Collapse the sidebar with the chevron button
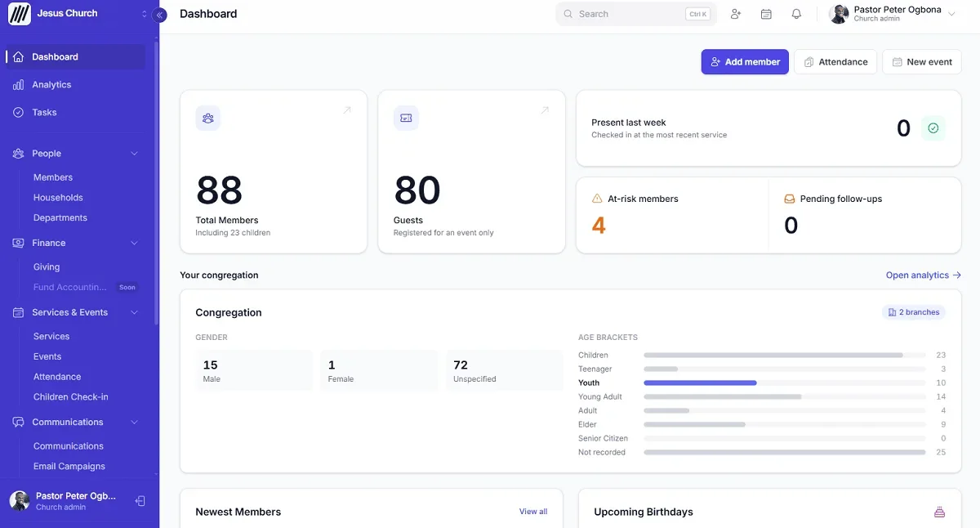This screenshot has width=980, height=528. [160, 15]
